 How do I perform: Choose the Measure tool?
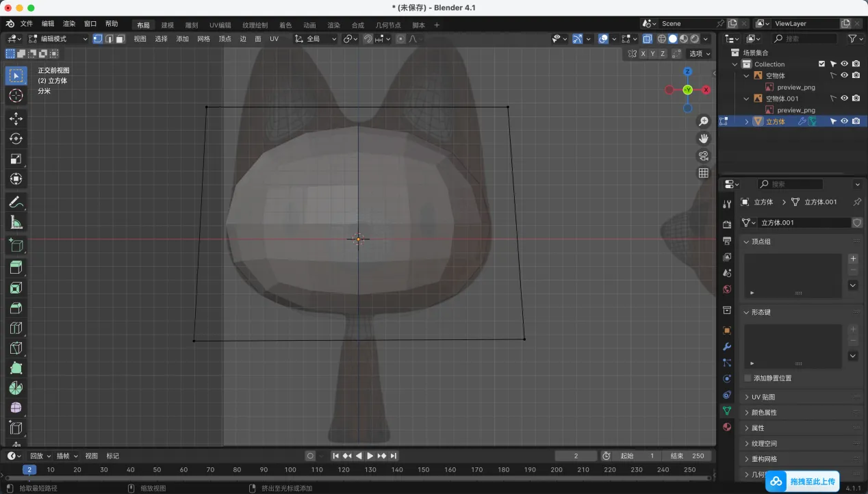(16, 222)
